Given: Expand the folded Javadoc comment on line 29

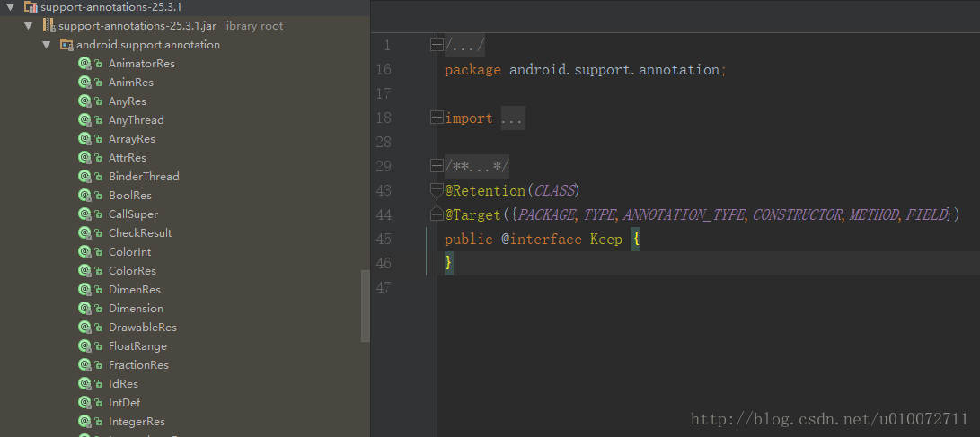Looking at the screenshot, I should [x=437, y=166].
